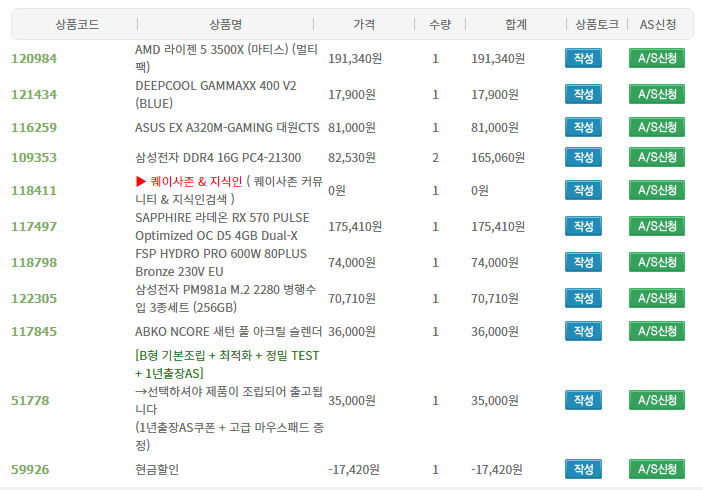The width and height of the screenshot is (703, 490).
Task: Request A/S for SAPPHIRE RX 570 PULSE
Action: pos(657,226)
